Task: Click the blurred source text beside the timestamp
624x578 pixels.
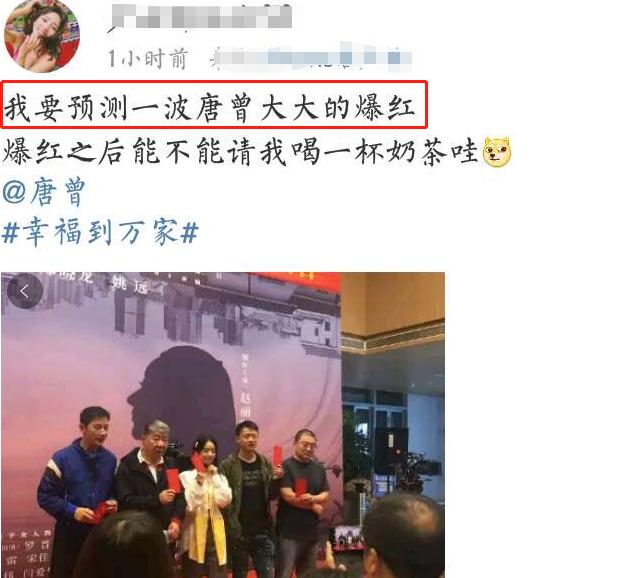Action: [x=310, y=58]
